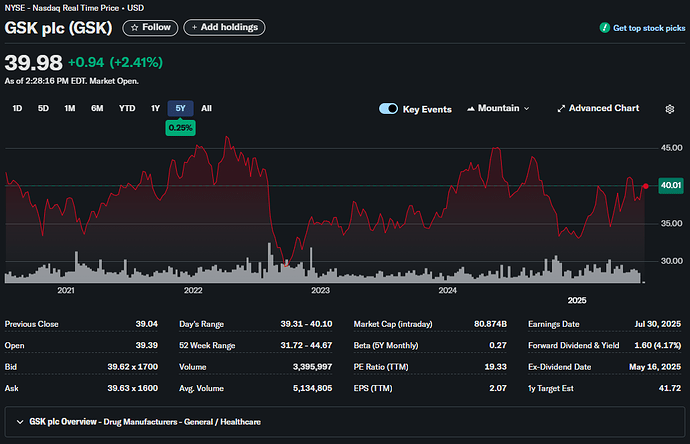Click the Earnings Date Jul 30, 2025
Screen dimensions: 690x444
click(x=657, y=324)
